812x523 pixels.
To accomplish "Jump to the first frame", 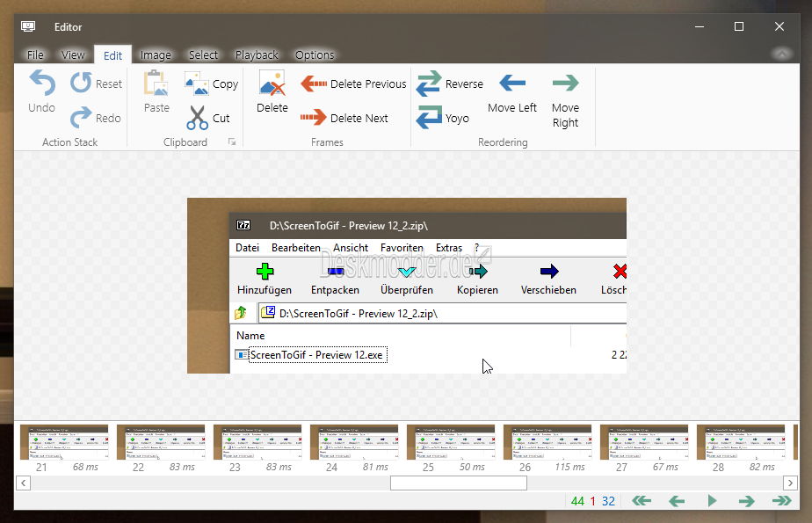I will point(642,501).
